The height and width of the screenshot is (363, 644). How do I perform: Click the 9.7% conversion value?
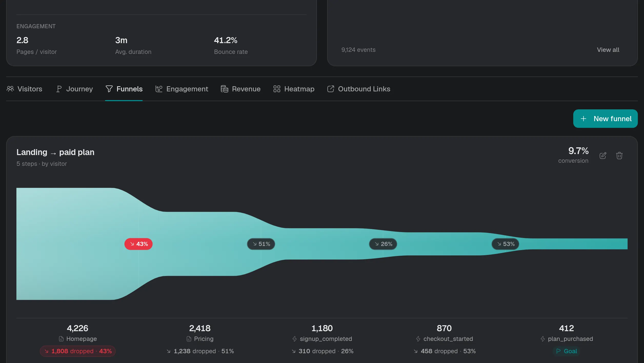coord(578,151)
